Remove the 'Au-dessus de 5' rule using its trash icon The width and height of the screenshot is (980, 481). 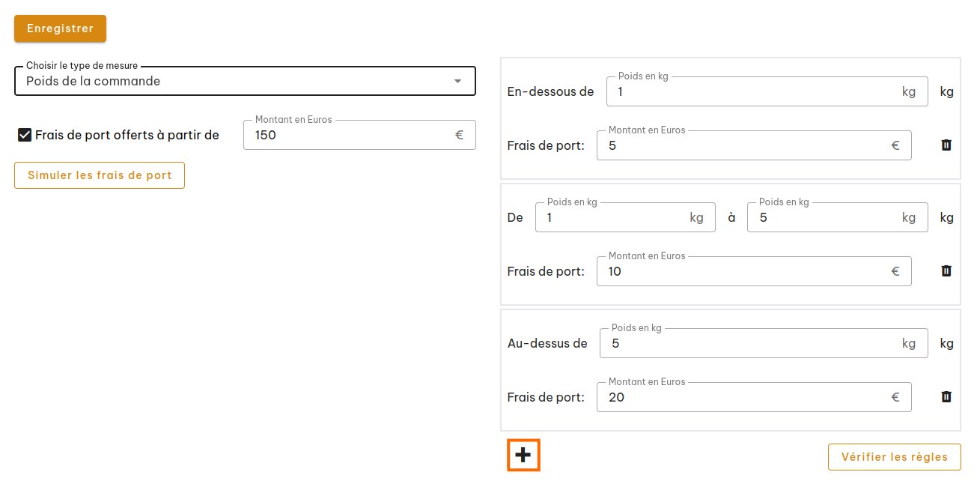tap(946, 397)
